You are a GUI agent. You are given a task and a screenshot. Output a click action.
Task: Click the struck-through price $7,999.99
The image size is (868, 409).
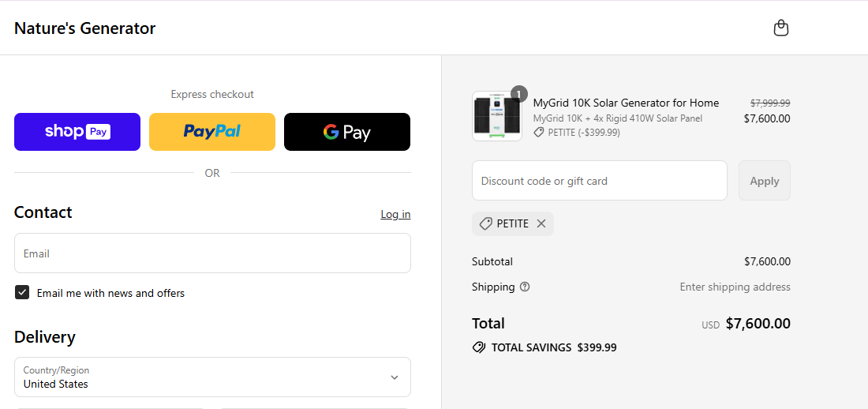[x=770, y=103]
